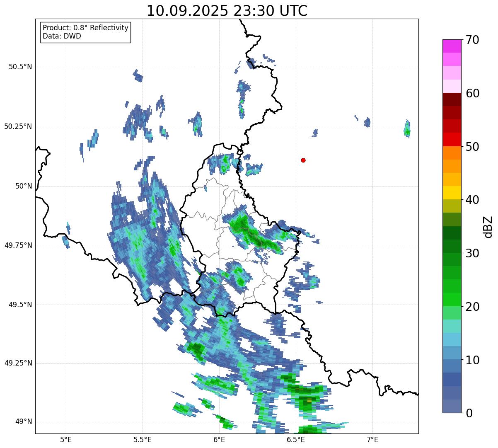Pick the dark maroon swatch just below 60
498x448 pixels.
click(452, 99)
